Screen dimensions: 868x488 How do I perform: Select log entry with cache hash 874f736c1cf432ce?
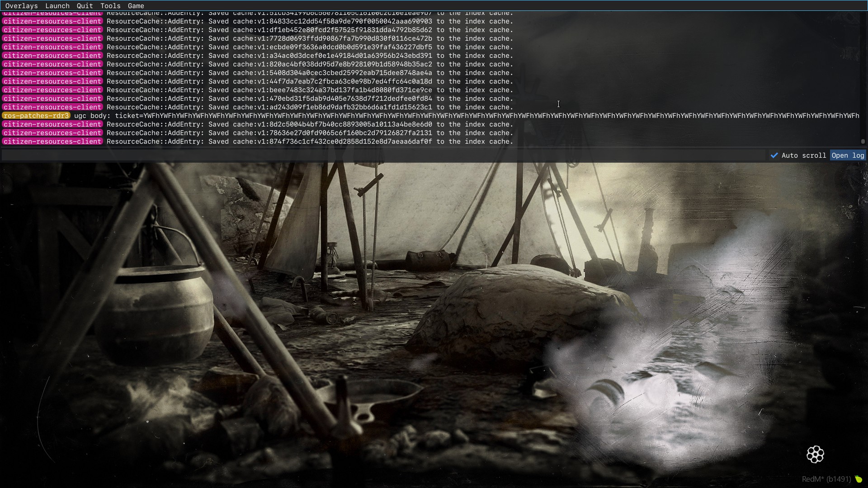coord(258,141)
